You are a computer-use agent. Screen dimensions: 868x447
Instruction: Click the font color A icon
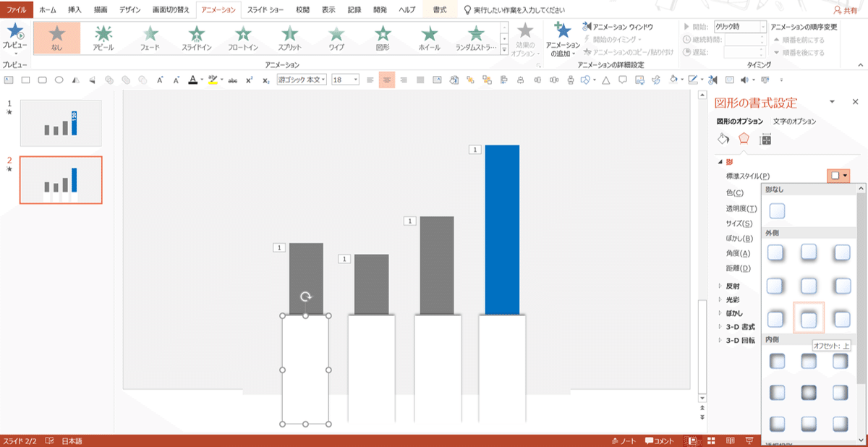pyautogui.click(x=192, y=80)
